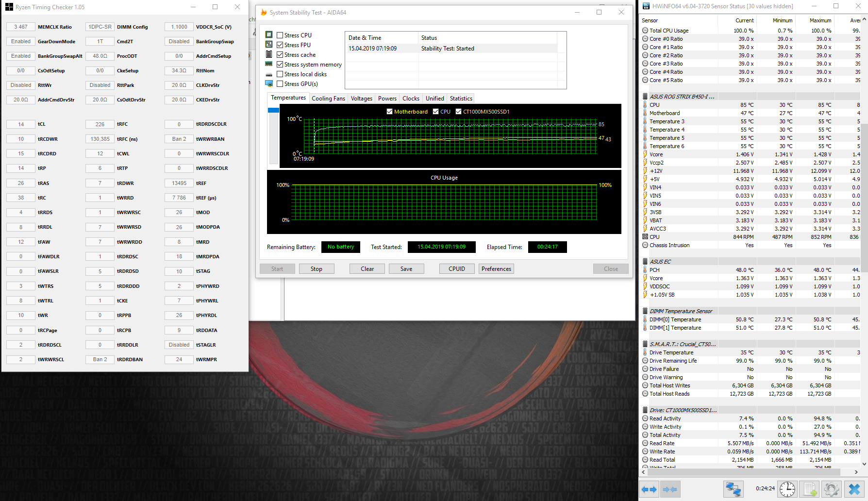Click the Clear button in AIDA64
This screenshot has height=501, width=868.
pyautogui.click(x=367, y=269)
